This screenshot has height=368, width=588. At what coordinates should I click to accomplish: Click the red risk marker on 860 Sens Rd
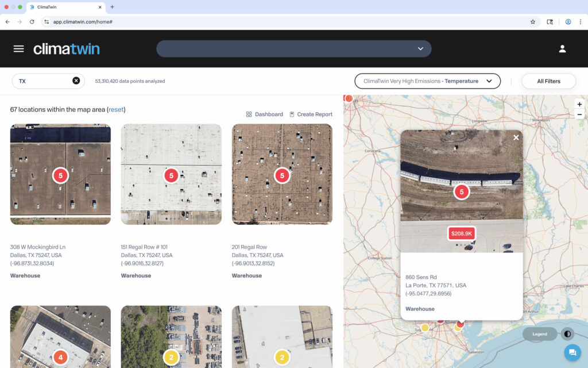click(461, 191)
